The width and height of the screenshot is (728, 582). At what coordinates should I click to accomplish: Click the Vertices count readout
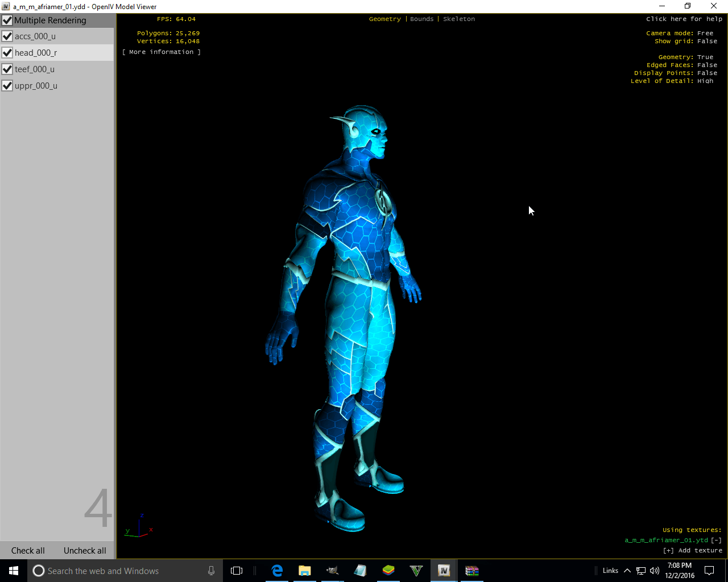[168, 41]
